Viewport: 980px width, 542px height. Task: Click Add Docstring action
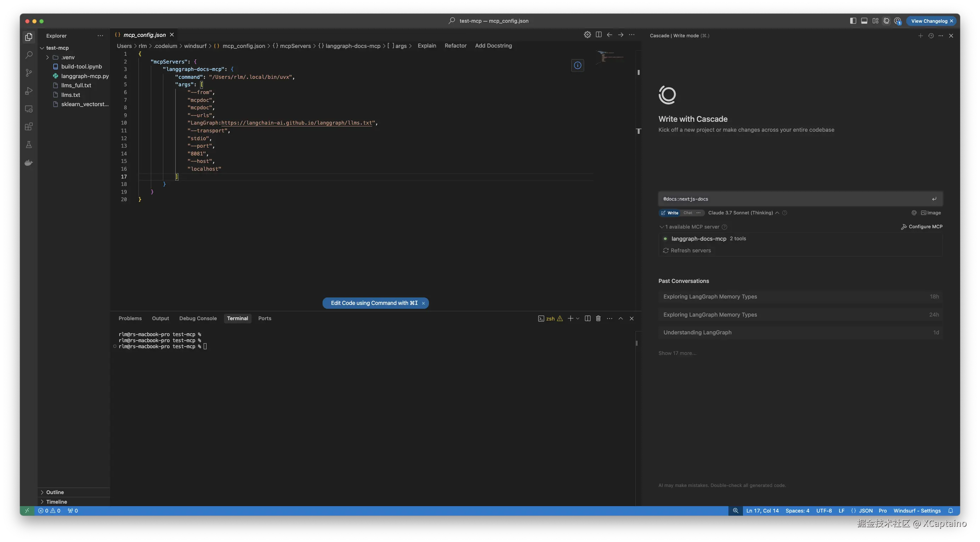(x=493, y=46)
